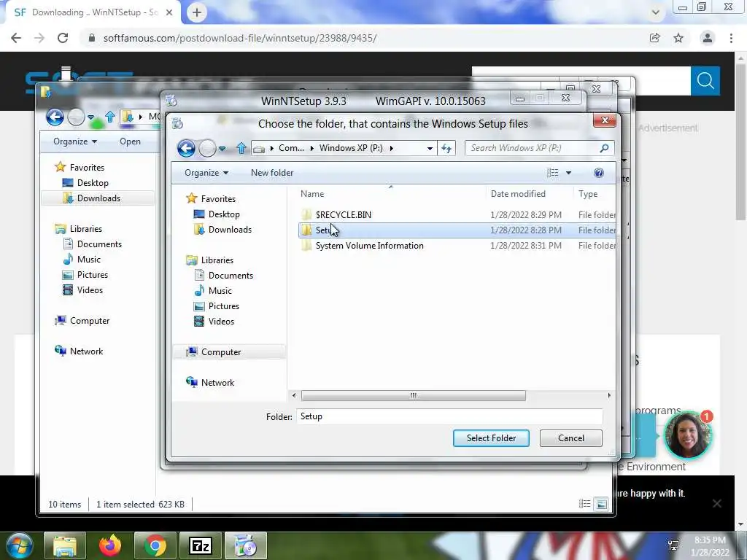Switch background Explorer to large icons view

coord(602,504)
